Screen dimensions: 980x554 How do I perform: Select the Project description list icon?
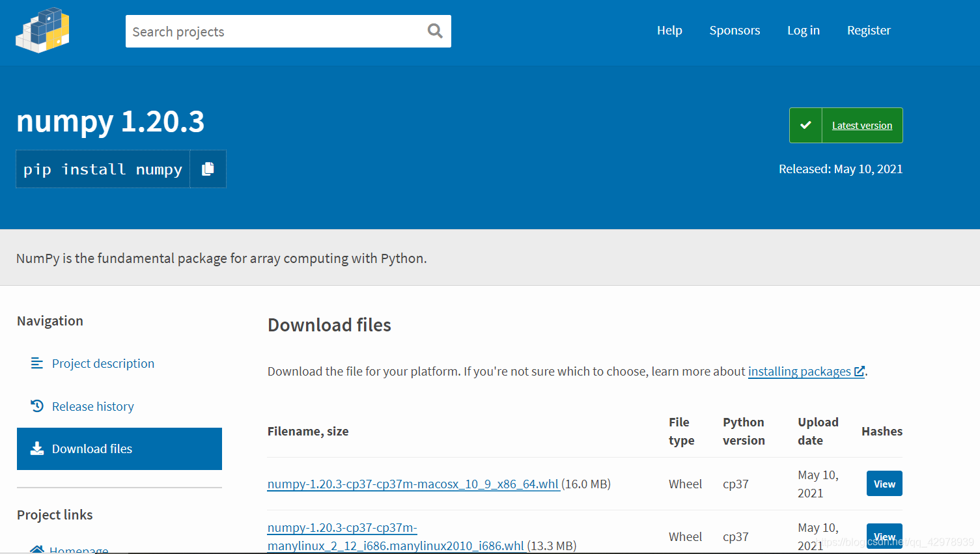tap(37, 363)
